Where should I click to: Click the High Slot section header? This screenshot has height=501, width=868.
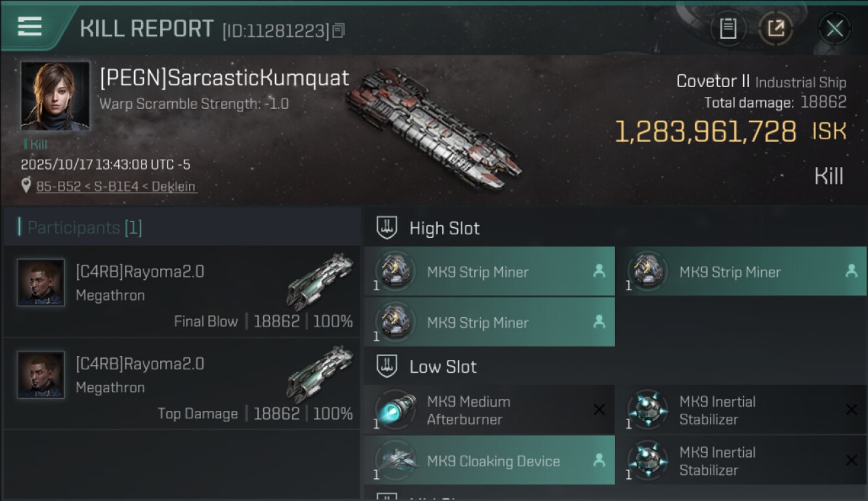(444, 228)
